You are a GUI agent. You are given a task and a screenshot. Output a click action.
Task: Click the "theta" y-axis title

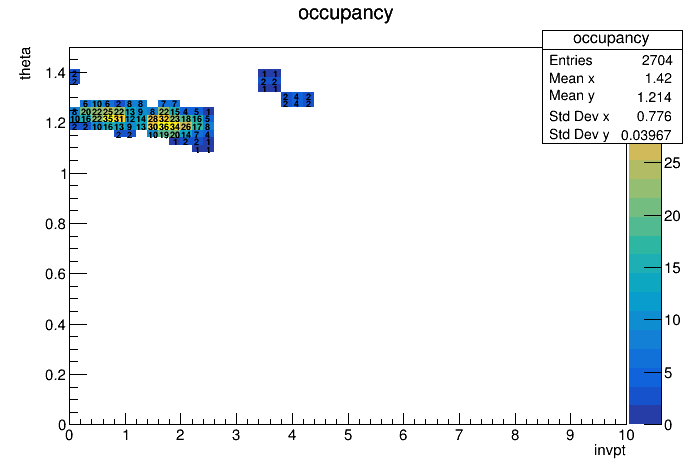pyautogui.click(x=25, y=63)
